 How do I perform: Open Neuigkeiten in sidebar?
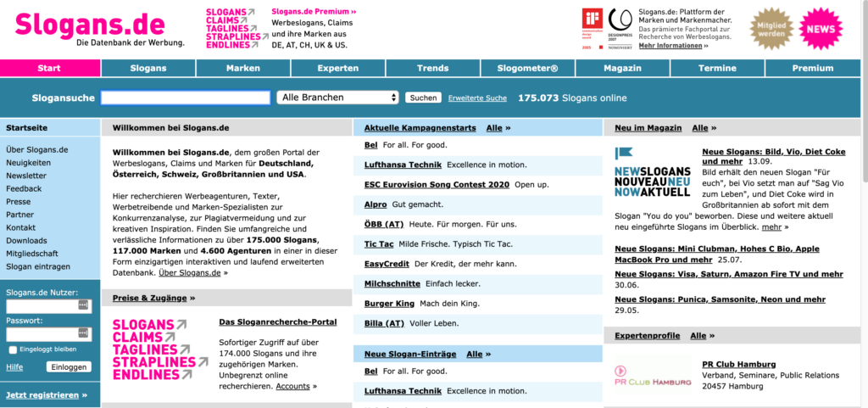coord(28,163)
